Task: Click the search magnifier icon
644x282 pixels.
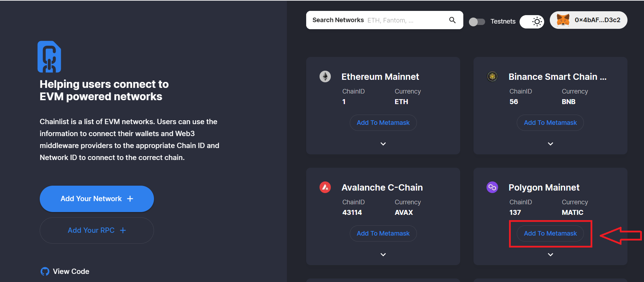Action: pos(452,20)
